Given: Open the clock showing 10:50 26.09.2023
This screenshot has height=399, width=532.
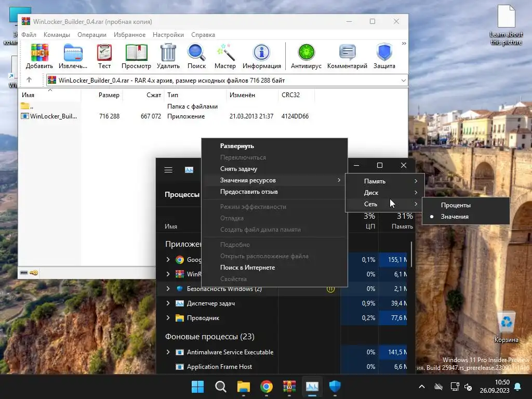Looking at the screenshot, I should coord(495,387).
